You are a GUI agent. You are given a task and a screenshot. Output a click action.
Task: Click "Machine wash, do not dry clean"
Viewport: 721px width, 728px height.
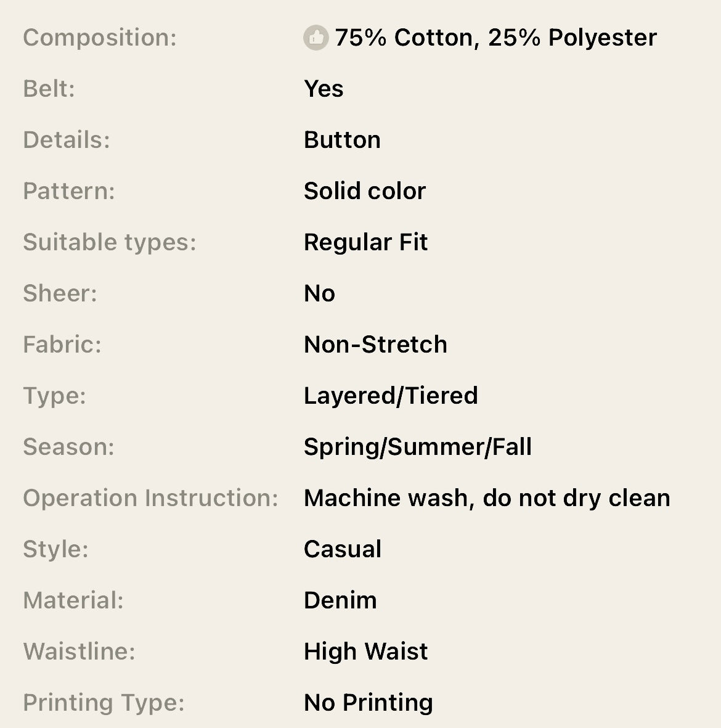(487, 499)
